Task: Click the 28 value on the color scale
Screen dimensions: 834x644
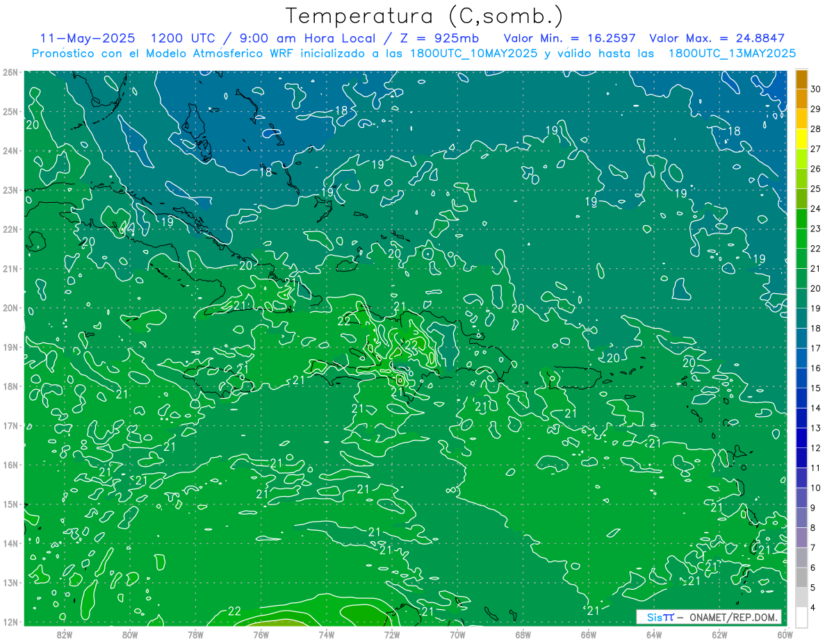Action: [x=815, y=129]
